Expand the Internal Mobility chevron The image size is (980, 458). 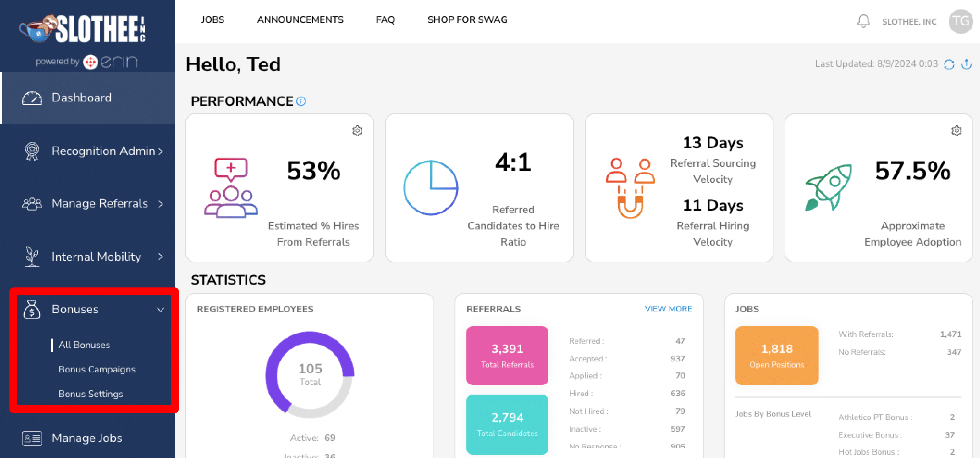tap(161, 257)
